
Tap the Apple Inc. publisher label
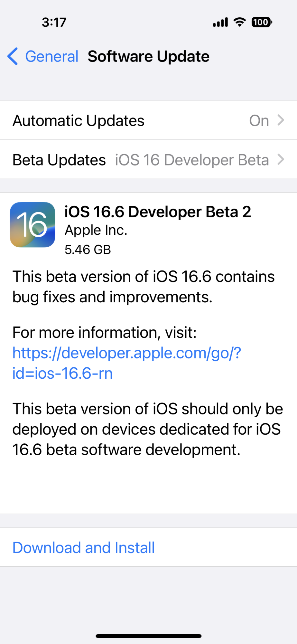click(x=96, y=230)
